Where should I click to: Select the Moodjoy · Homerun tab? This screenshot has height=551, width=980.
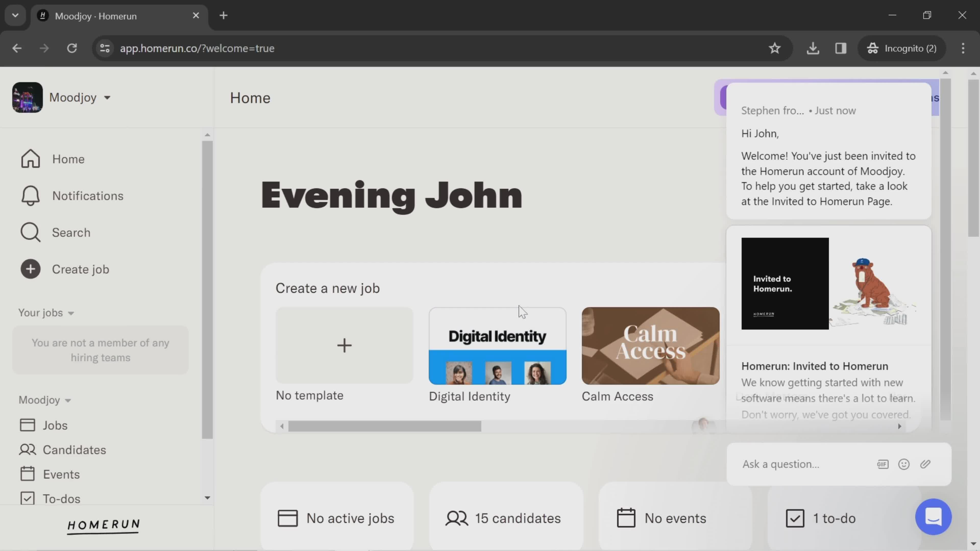coord(119,16)
